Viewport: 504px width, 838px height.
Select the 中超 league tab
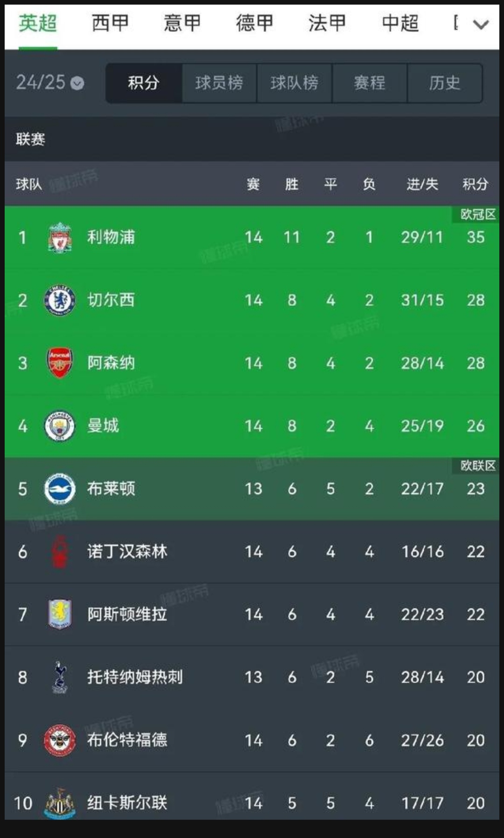399,24
